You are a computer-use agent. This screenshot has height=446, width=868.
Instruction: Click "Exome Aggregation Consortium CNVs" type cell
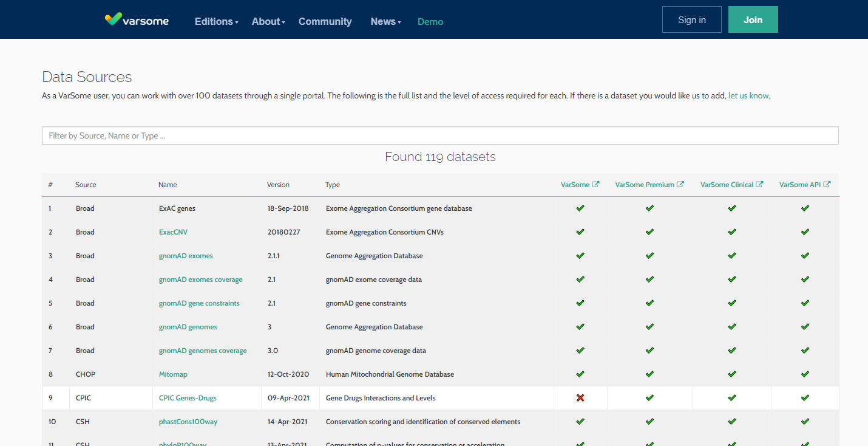pos(385,232)
